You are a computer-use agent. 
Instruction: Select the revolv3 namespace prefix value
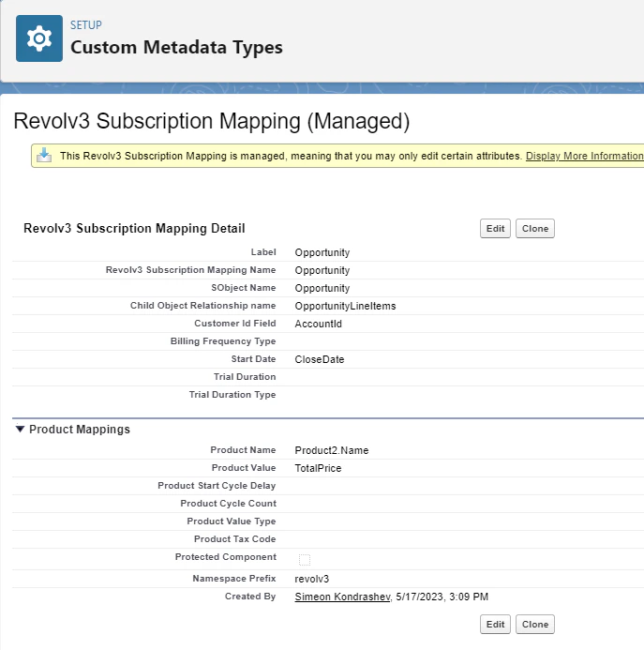pos(311,579)
